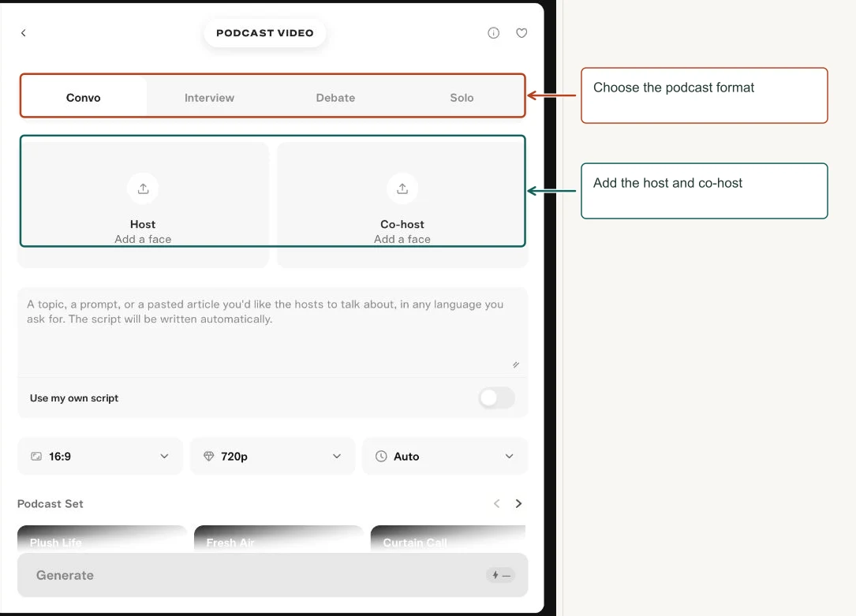Click the Podcast Set heading
The height and width of the screenshot is (616, 856).
point(50,503)
